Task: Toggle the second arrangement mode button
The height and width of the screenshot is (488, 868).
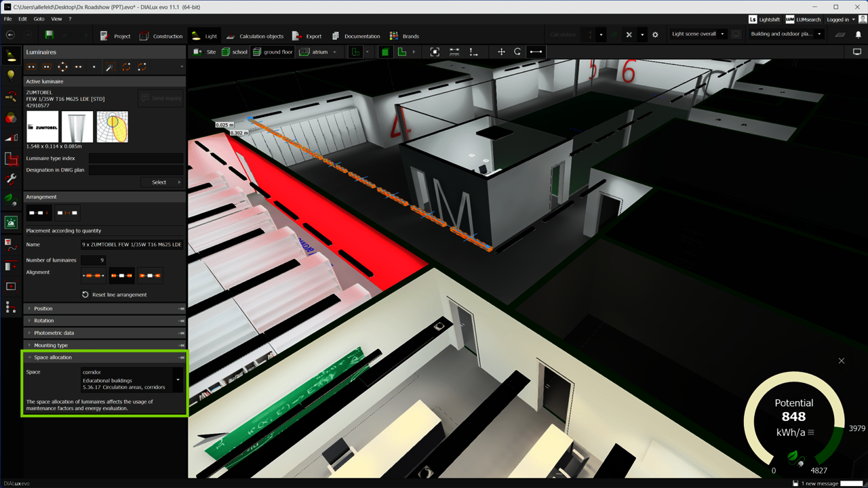Action: (x=67, y=213)
